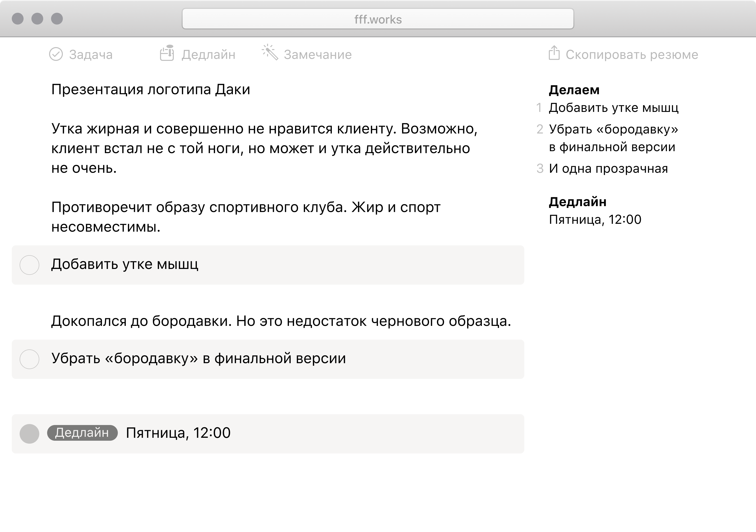
Task: Click the paragraph starting 'Утка жирная'
Action: (x=264, y=148)
